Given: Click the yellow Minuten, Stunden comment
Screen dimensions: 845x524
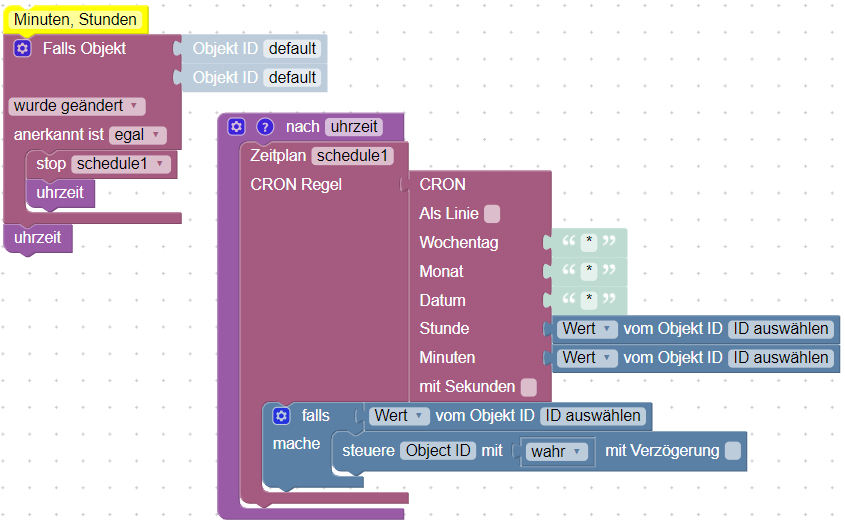Looking at the screenshot, I should pos(75,20).
